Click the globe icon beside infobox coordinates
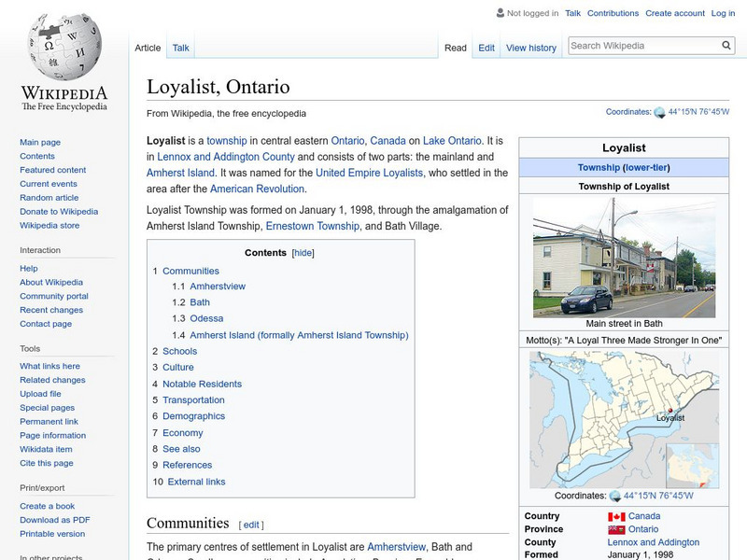Image resolution: width=747 pixels, height=560 pixels. (x=615, y=496)
